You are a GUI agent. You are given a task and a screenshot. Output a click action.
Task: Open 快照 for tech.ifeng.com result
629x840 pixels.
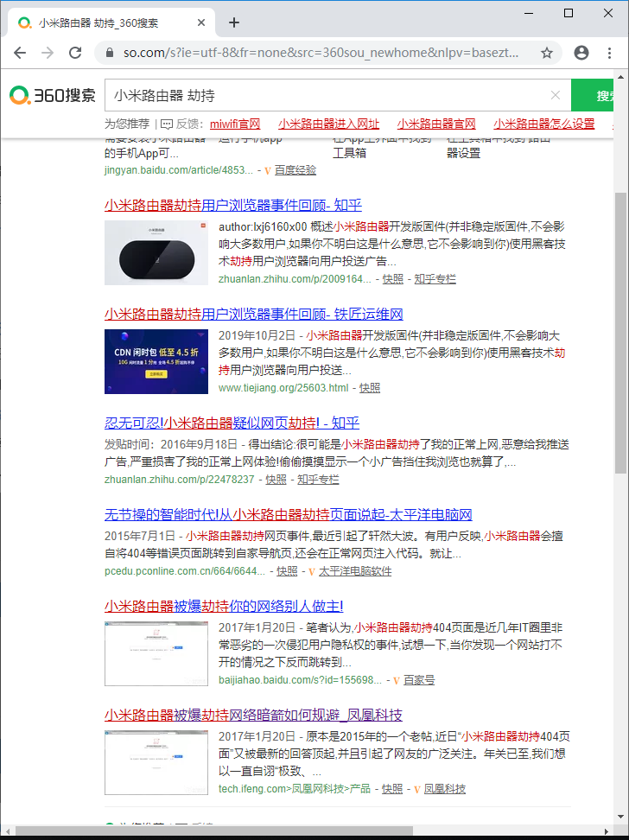392,789
